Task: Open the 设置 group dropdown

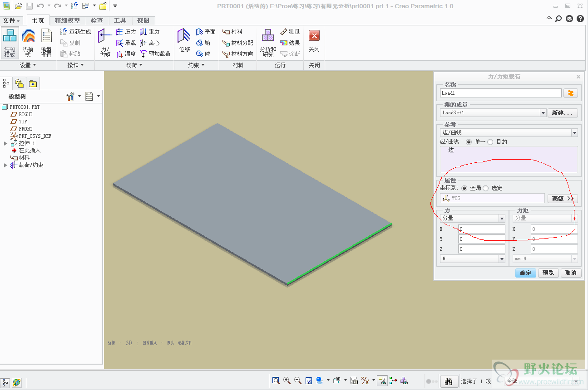Action: coord(28,65)
